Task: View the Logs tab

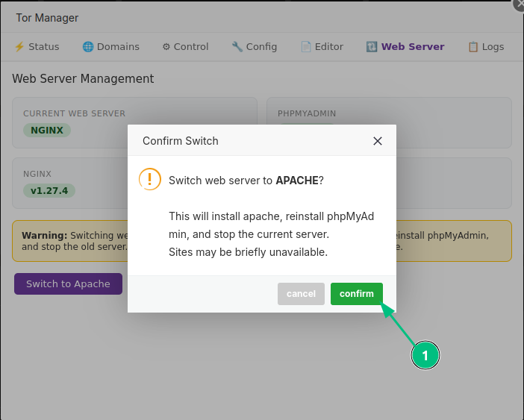Action: coord(486,47)
